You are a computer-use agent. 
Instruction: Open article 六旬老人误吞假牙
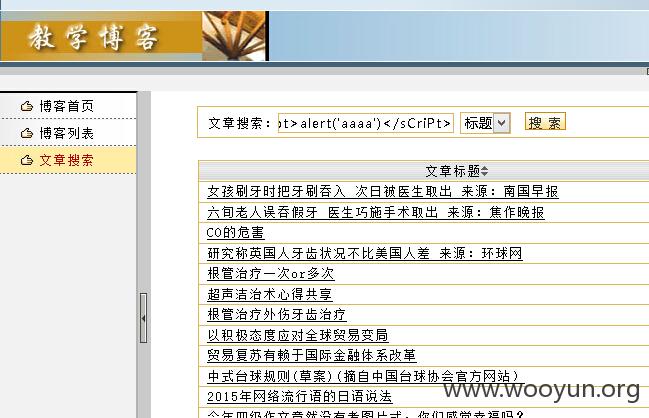coord(376,212)
